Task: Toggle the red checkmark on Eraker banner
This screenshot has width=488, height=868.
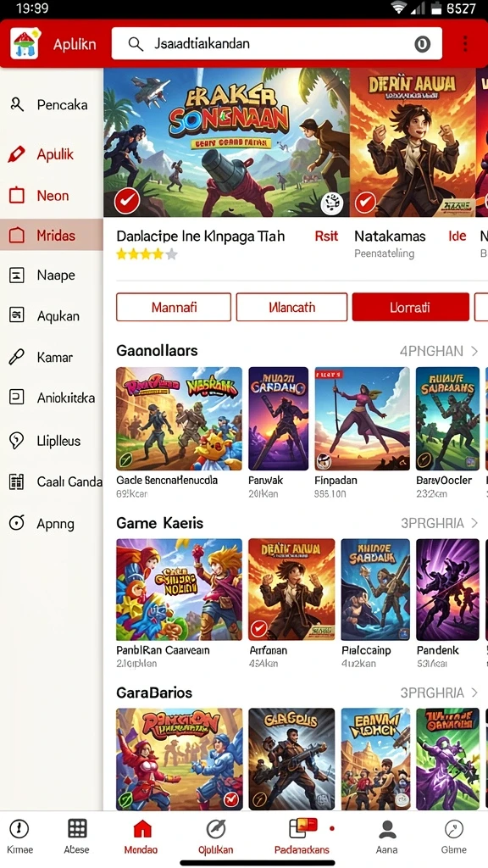Action: 127,202
